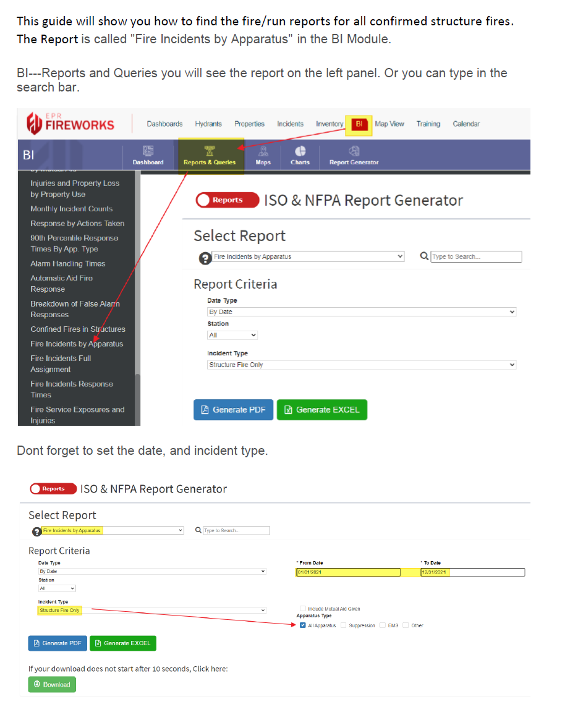Click Generate PDF in lower screenshot
This screenshot has height=728, width=570.
click(x=57, y=643)
